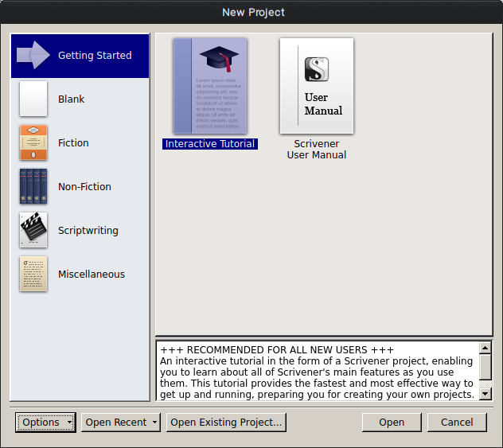The width and height of the screenshot is (503, 448).
Task: Switch to the Miscellaneous category
Action: click(80, 275)
